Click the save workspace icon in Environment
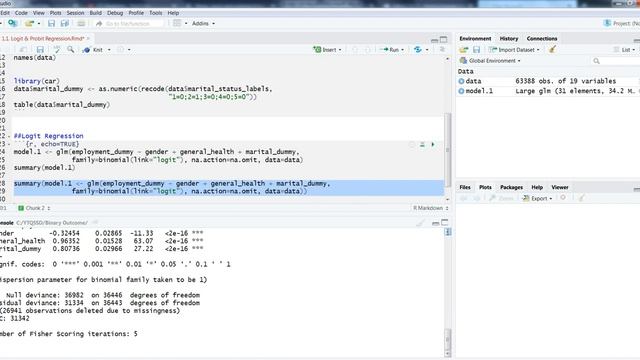Image resolution: width=640 pixels, height=360 pixels. click(x=476, y=49)
